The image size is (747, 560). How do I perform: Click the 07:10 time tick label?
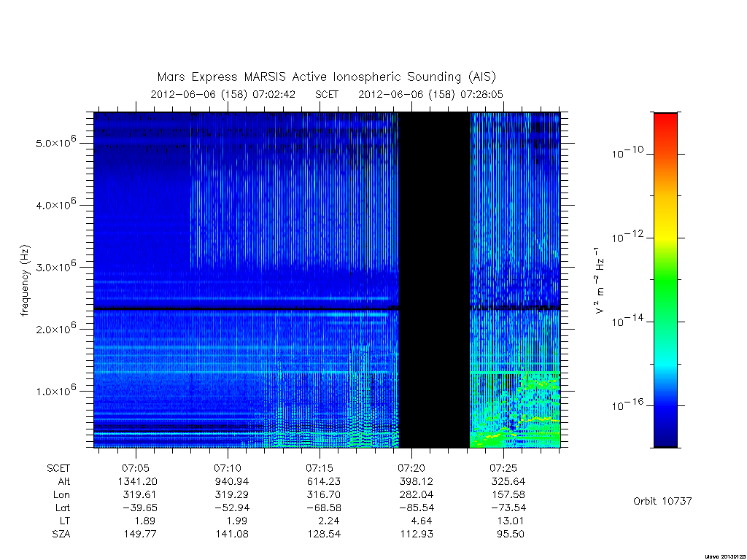pyautogui.click(x=228, y=468)
